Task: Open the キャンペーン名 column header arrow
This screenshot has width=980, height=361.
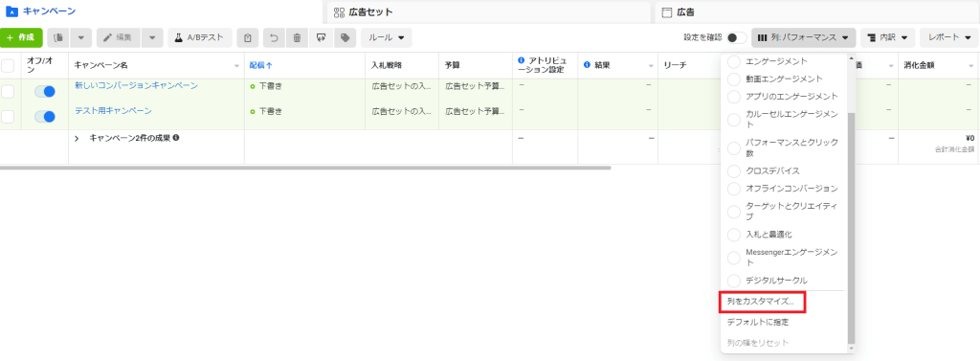Action: tap(237, 66)
